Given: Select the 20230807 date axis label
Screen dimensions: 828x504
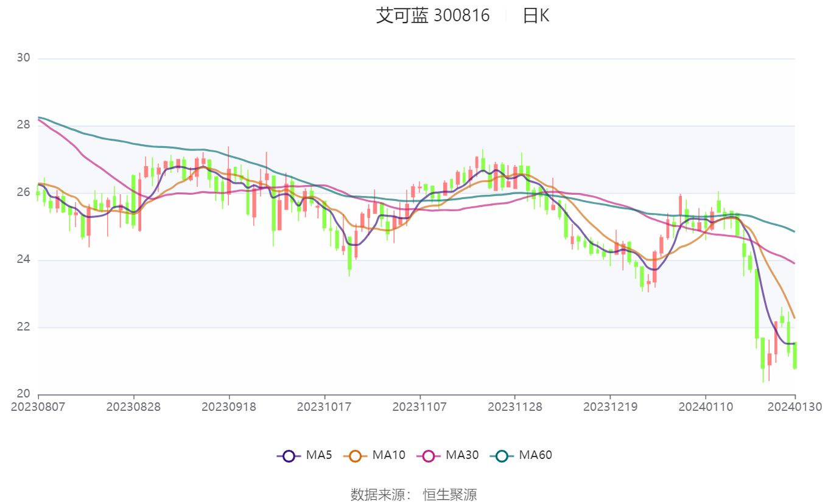Looking at the screenshot, I should pyautogui.click(x=38, y=407).
